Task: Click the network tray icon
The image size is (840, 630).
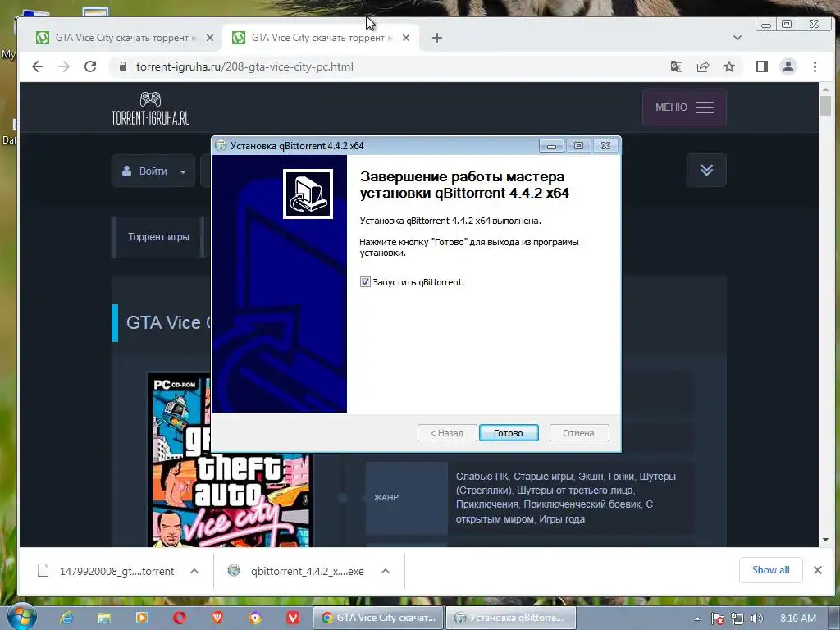Action: pos(737,619)
